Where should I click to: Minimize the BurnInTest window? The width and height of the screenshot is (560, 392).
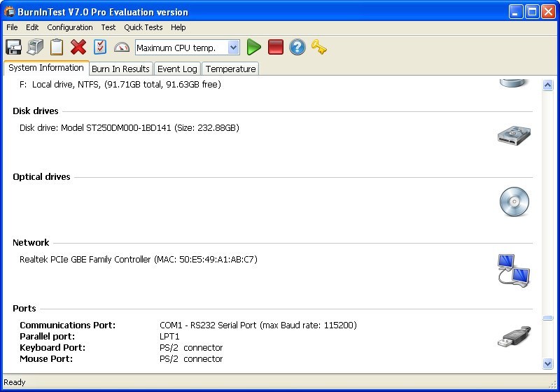point(515,12)
